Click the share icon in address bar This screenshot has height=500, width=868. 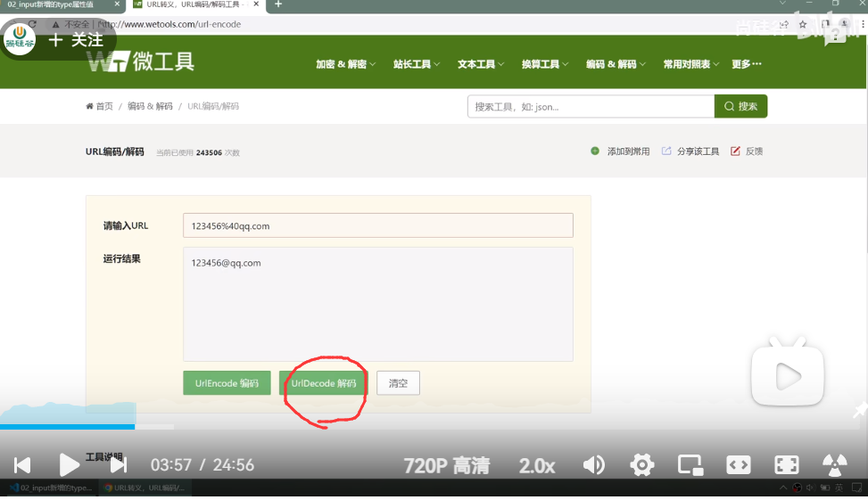[x=784, y=24]
